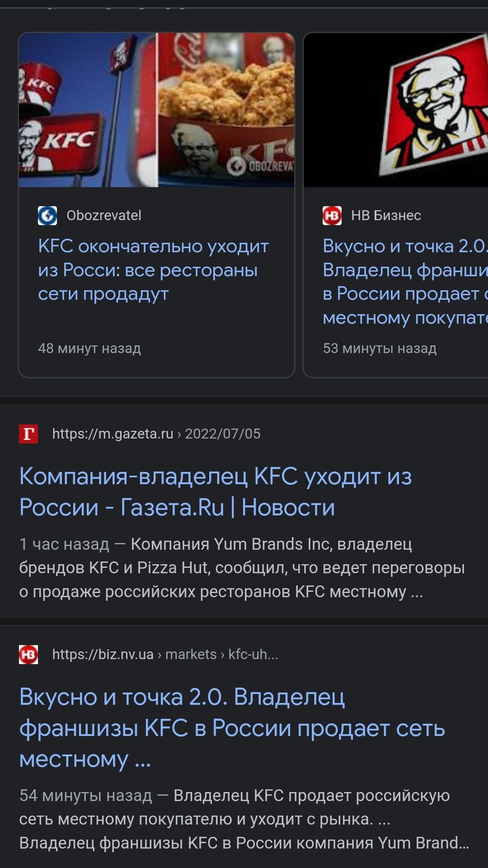Screen dimensions: 488x868
Task: Tap the biz.nv.ua snippet 'Владелец KFC продает российскую'
Action: click(244, 819)
